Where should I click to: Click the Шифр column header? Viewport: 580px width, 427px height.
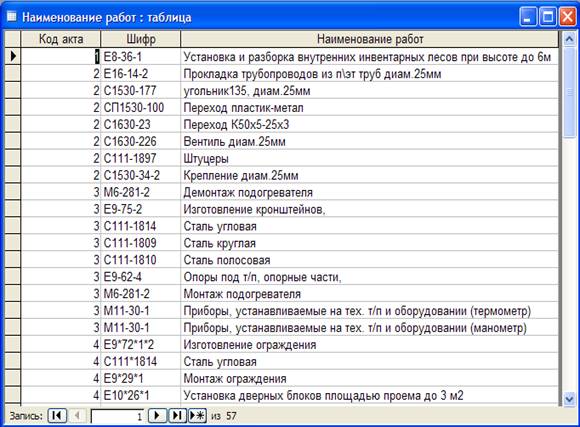[x=141, y=39]
